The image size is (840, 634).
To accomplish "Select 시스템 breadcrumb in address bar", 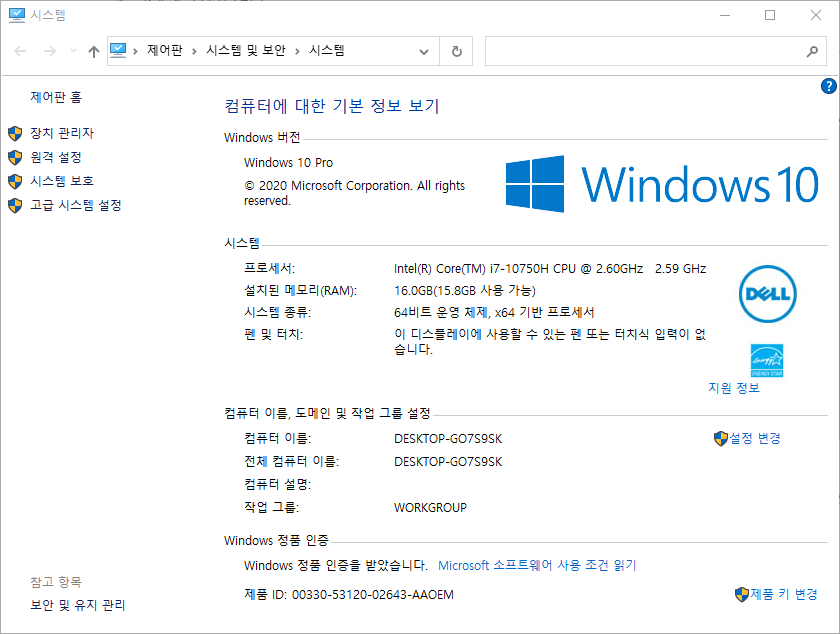I will point(327,50).
